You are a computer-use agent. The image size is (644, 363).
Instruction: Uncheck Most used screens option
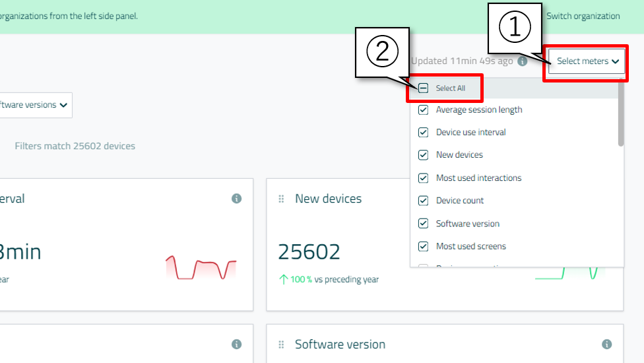(x=424, y=246)
